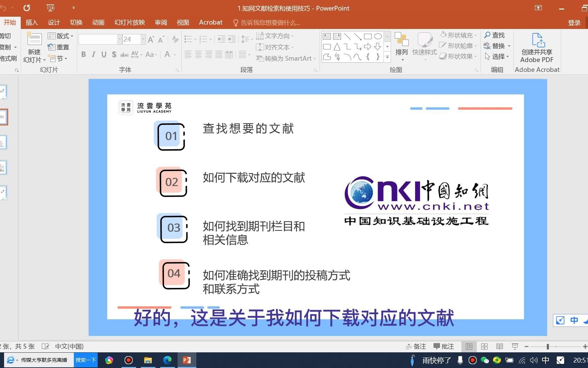Select the third slide thumbnail

[x=3, y=142]
